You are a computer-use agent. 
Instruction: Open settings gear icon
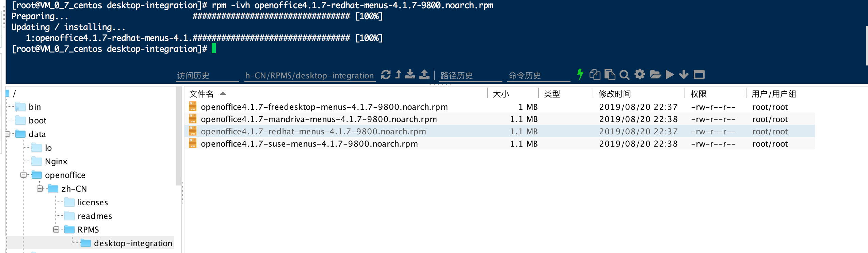pos(640,74)
